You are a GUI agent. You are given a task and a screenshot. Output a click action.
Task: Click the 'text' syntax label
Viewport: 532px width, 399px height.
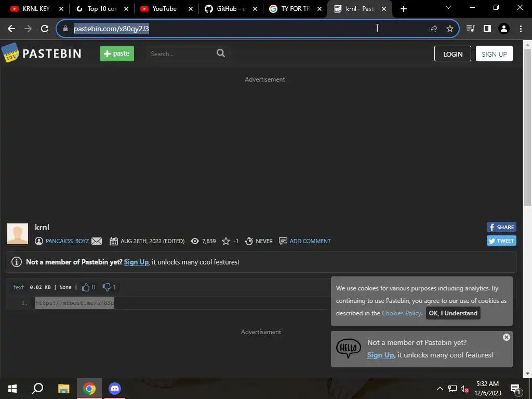point(19,287)
